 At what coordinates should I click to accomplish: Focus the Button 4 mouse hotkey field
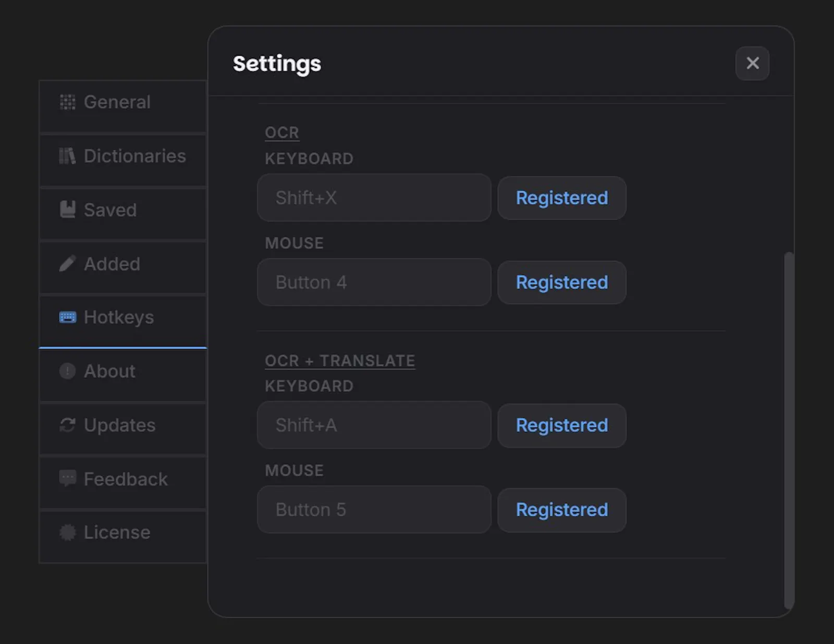pyautogui.click(x=374, y=282)
